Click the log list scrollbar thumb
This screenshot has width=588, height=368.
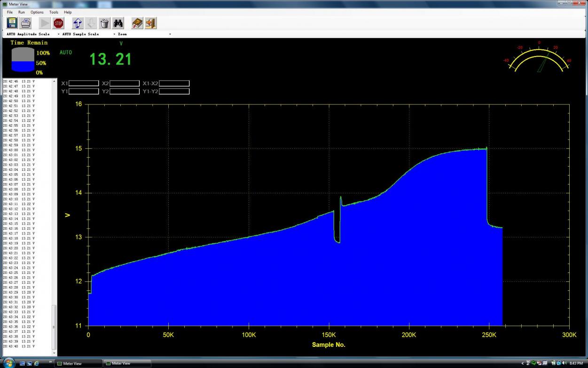54,327
